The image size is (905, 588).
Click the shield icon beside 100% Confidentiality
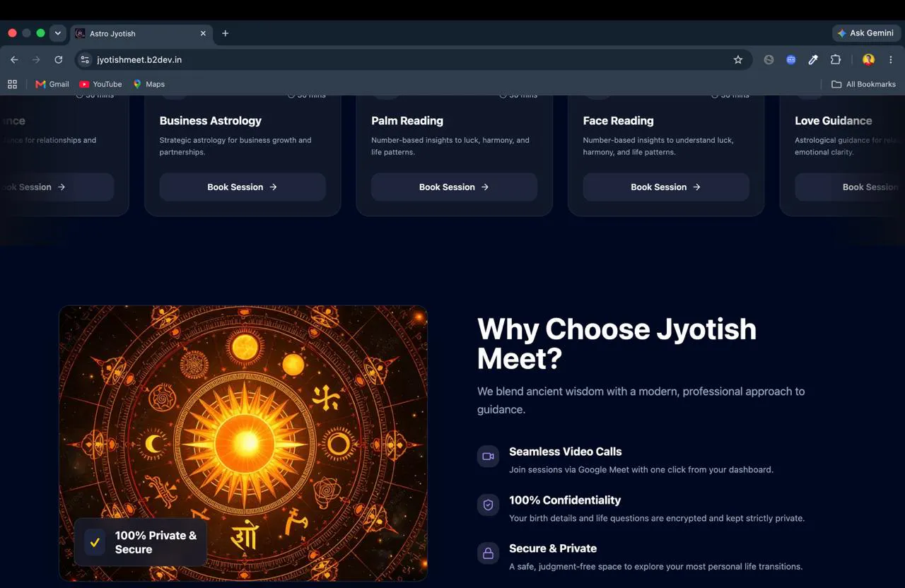click(x=488, y=505)
